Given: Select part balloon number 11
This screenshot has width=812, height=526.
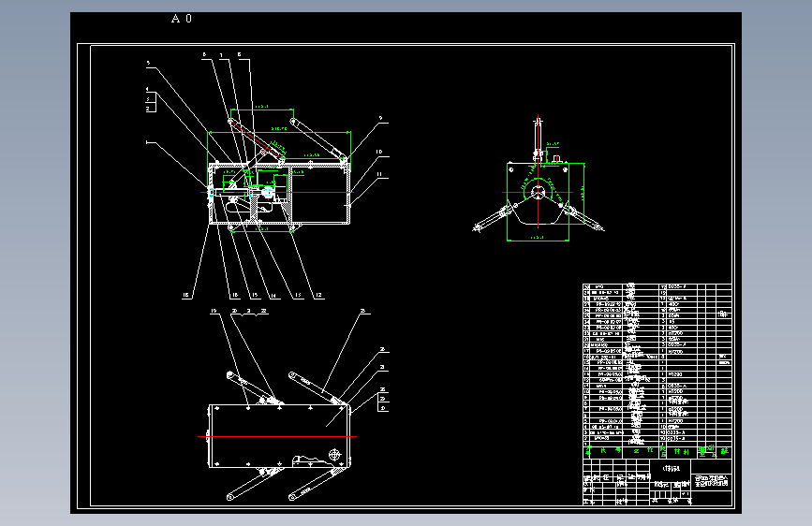Looking at the screenshot, I should pos(379,174).
